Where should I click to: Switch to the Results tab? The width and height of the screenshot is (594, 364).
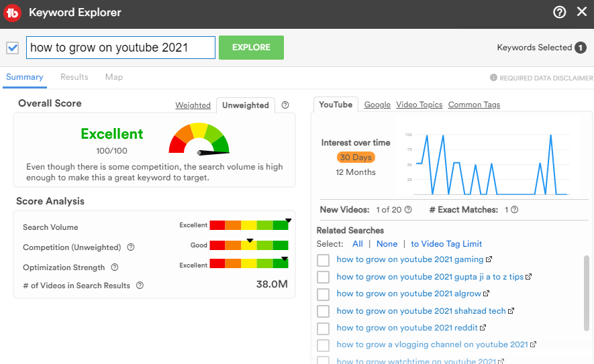tap(75, 77)
